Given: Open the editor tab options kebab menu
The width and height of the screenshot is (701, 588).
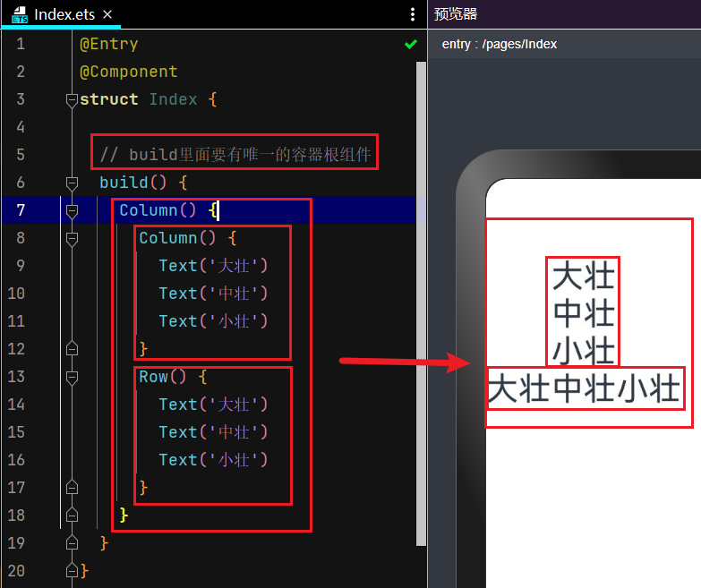Looking at the screenshot, I should [412, 14].
